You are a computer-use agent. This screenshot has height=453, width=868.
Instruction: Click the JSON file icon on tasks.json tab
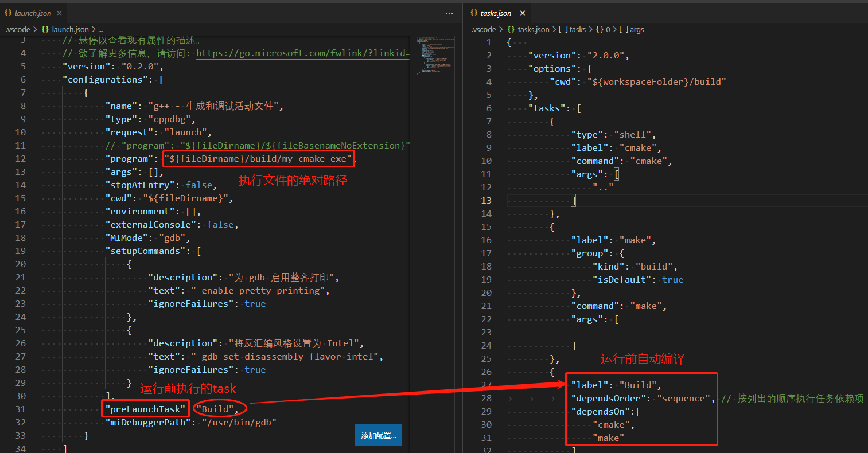pyautogui.click(x=474, y=13)
